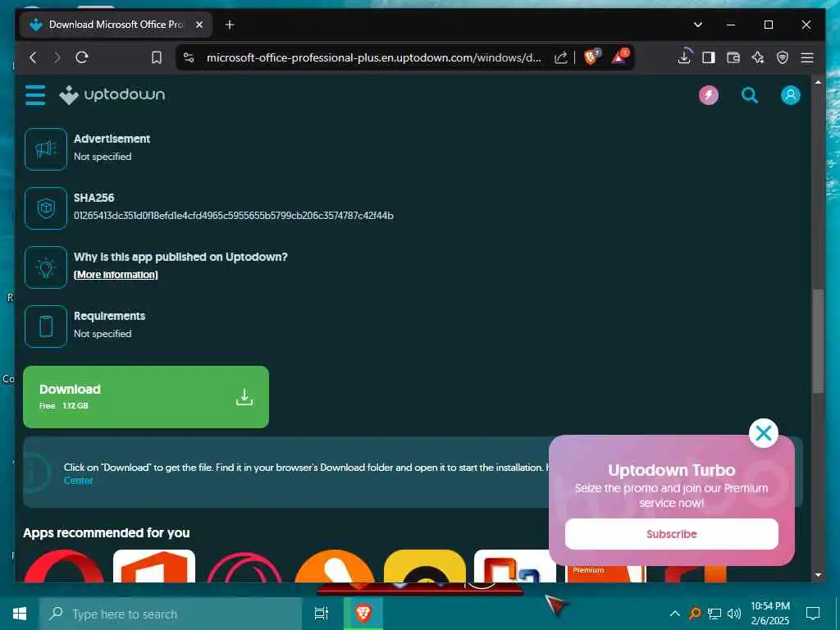Click Brave icon in the taskbar
The width and height of the screenshot is (840, 630).
coord(363,614)
